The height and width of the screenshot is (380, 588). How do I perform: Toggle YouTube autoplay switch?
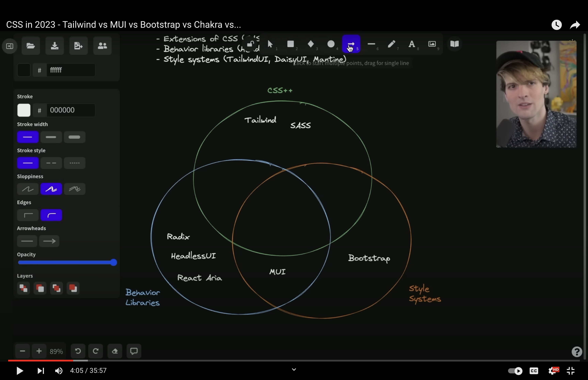515,371
